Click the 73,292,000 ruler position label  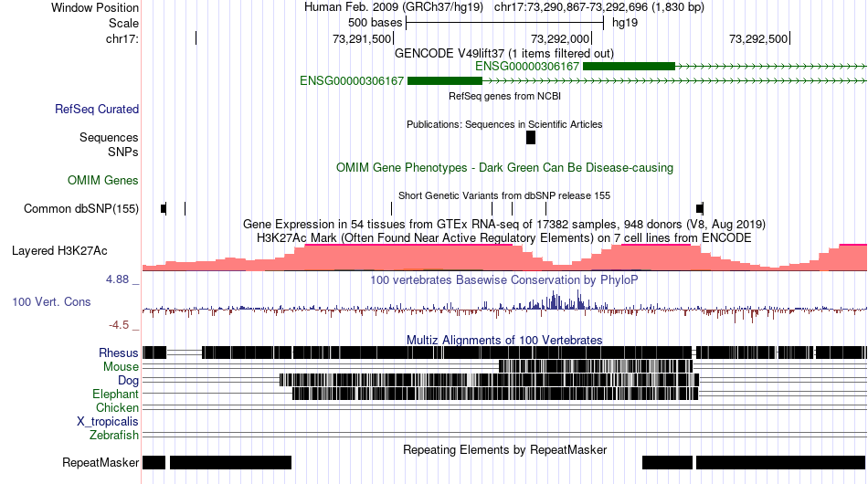coord(560,38)
